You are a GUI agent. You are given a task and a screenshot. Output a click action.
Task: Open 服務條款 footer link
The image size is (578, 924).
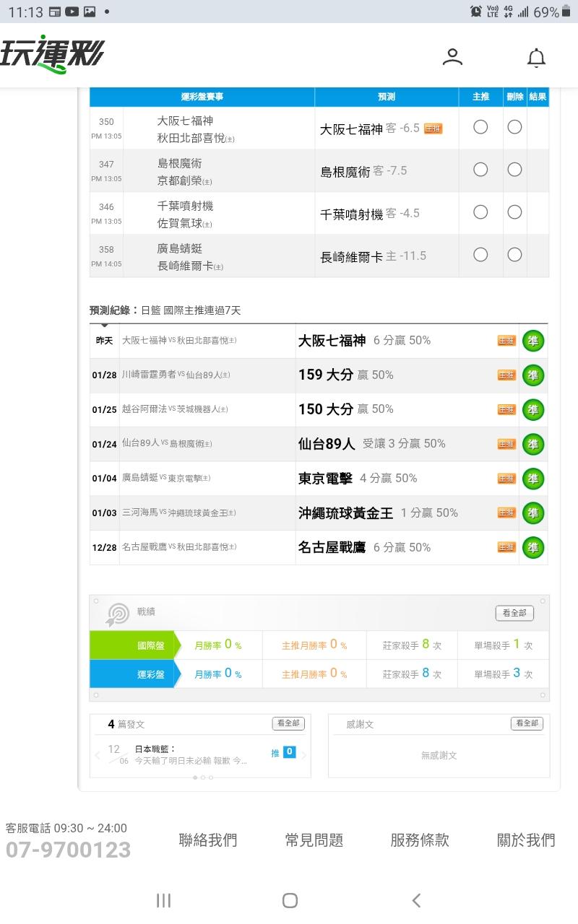[x=420, y=840]
